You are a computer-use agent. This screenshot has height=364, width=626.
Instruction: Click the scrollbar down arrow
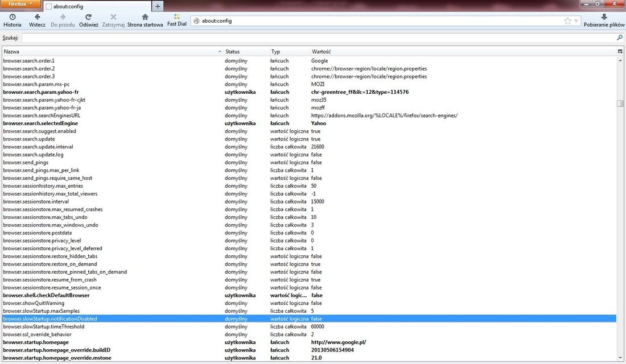coord(620,358)
